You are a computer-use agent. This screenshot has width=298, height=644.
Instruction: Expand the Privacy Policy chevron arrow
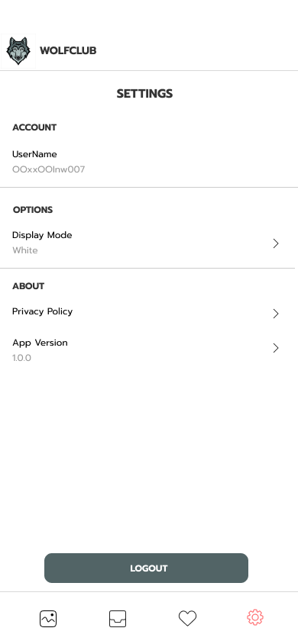276,314
